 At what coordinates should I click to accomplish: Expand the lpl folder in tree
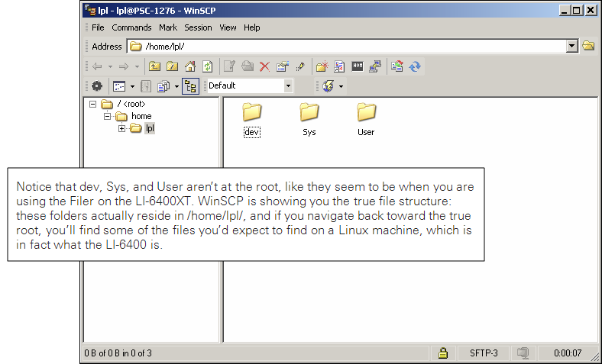[x=121, y=128]
